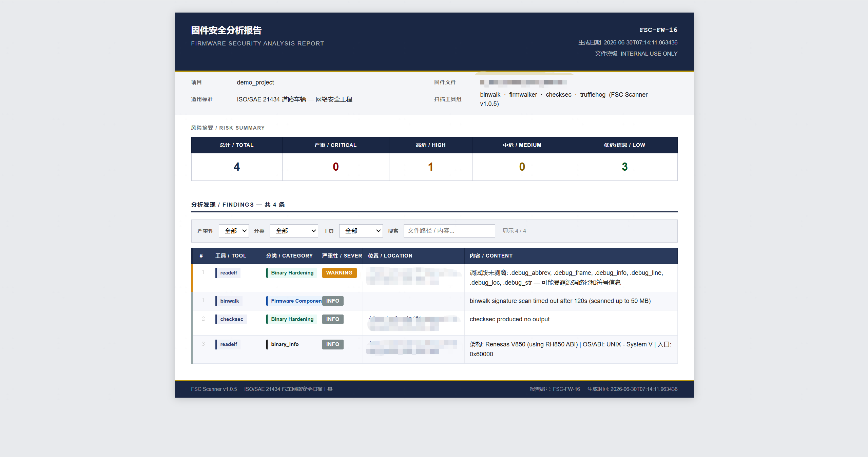This screenshot has height=457, width=868.
Task: Click the total count value 4
Action: pos(237,167)
